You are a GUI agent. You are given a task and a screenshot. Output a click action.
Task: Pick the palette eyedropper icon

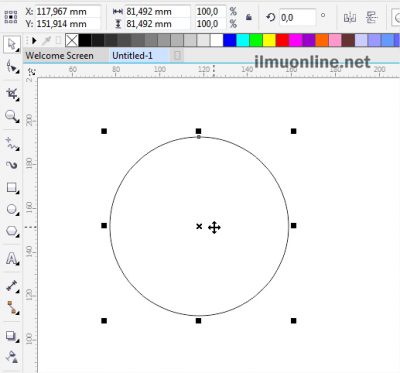click(46, 41)
